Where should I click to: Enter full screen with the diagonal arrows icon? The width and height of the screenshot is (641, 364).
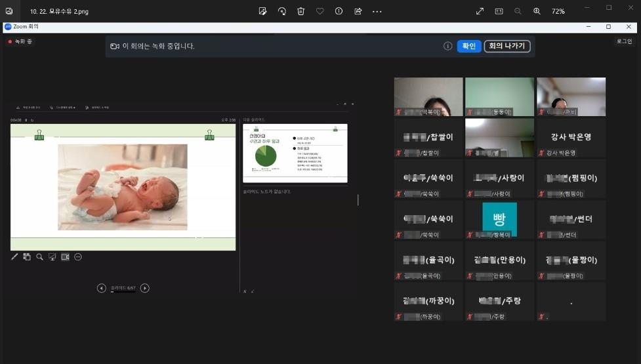[480, 11]
